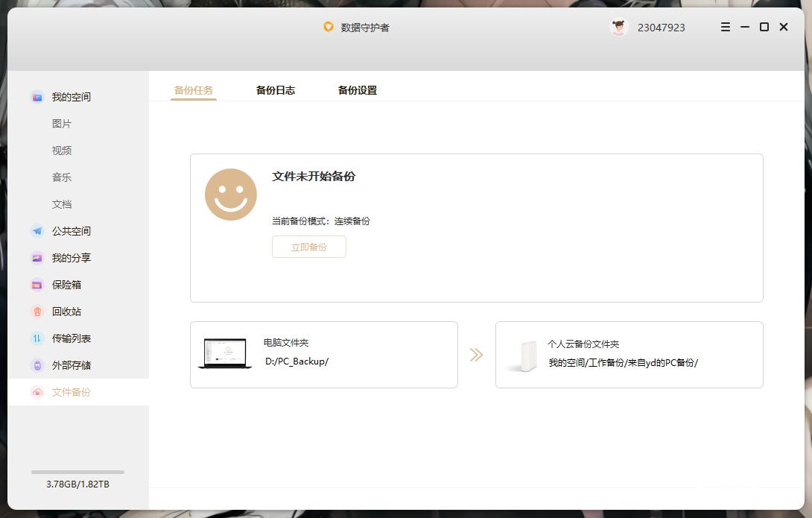Click the 立即备份 backup now button
Screen dimensions: 812x518
pos(308,246)
